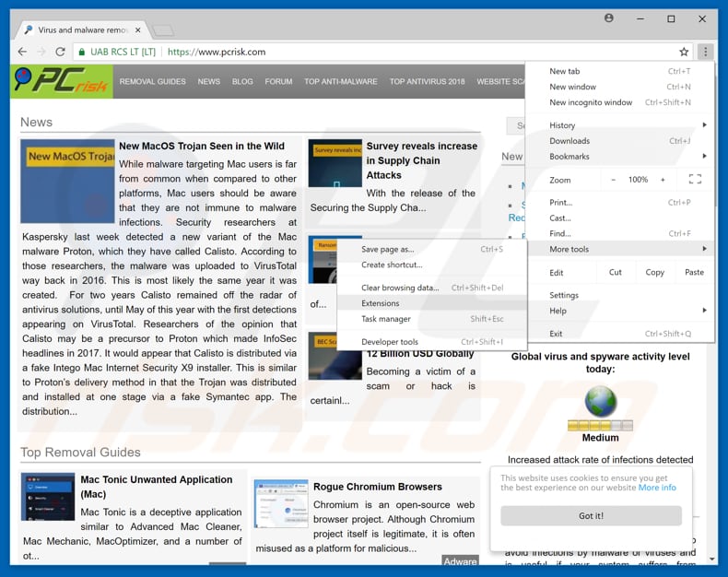Close the Virus and malware removal tab

(138, 29)
